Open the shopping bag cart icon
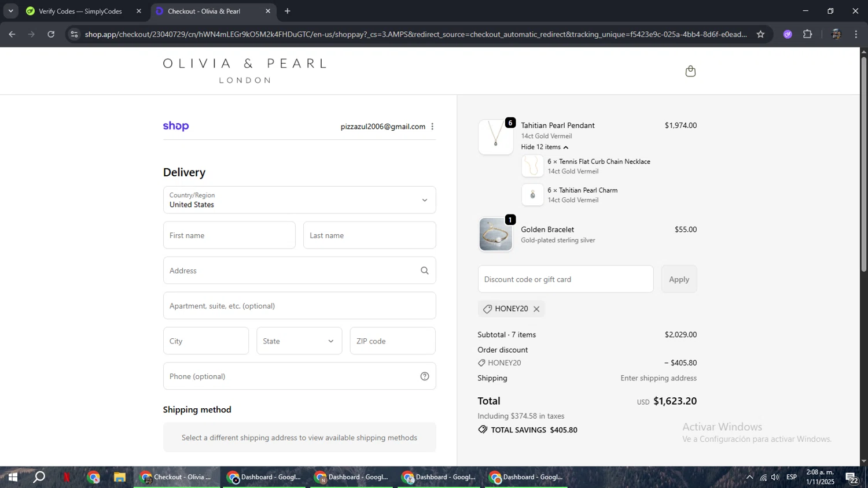 [x=690, y=71]
